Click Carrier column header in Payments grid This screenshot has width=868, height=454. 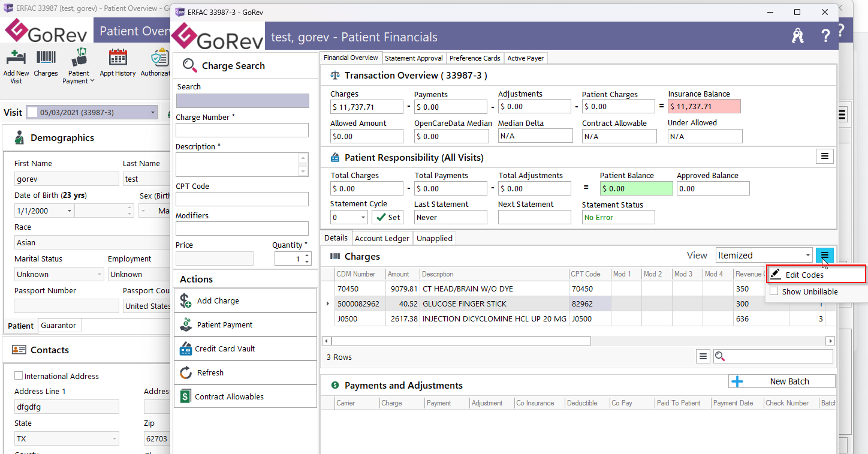[x=357, y=403]
